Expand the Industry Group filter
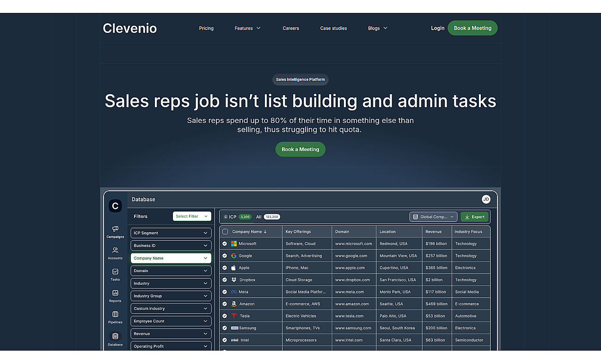Image resolution: width=601 pixels, height=364 pixels. pos(171,296)
